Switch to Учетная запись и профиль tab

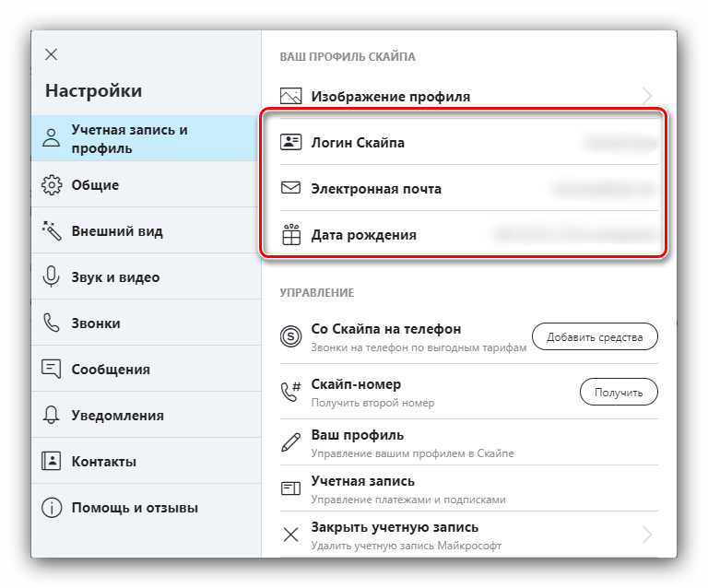tap(144, 139)
